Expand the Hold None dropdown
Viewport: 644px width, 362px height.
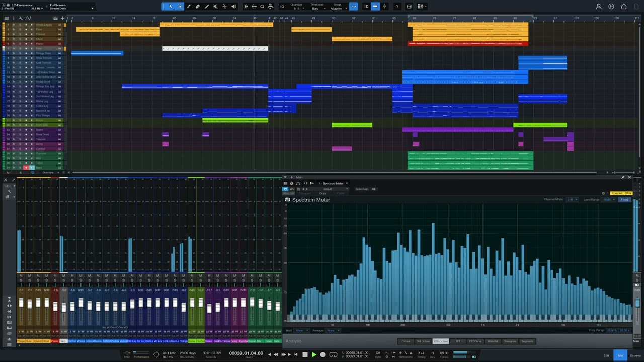click(x=300, y=330)
